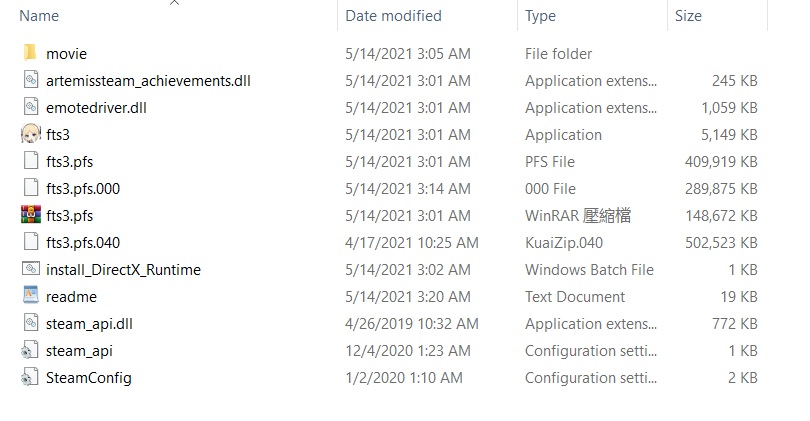Click the artemissteam_achievements.dll file icon
810x421 pixels.
tap(30, 81)
